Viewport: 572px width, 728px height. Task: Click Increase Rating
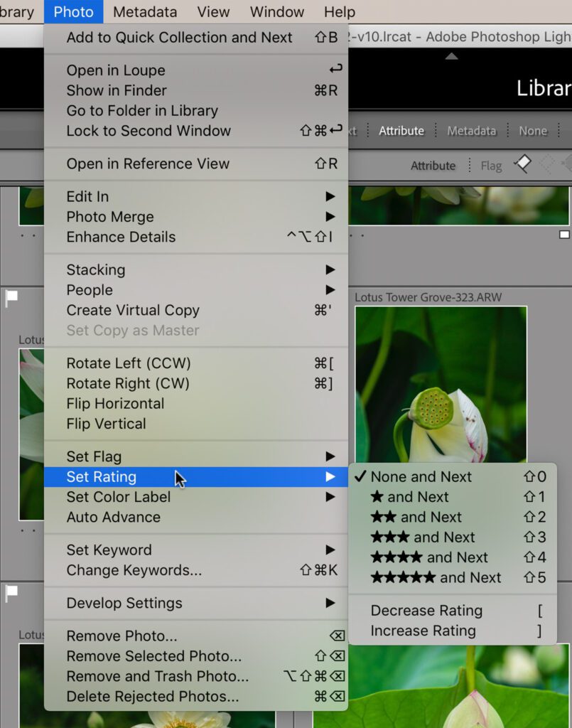tap(423, 631)
